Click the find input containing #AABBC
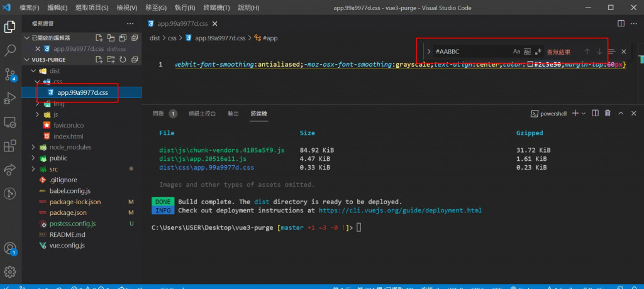644x289 pixels. point(472,52)
